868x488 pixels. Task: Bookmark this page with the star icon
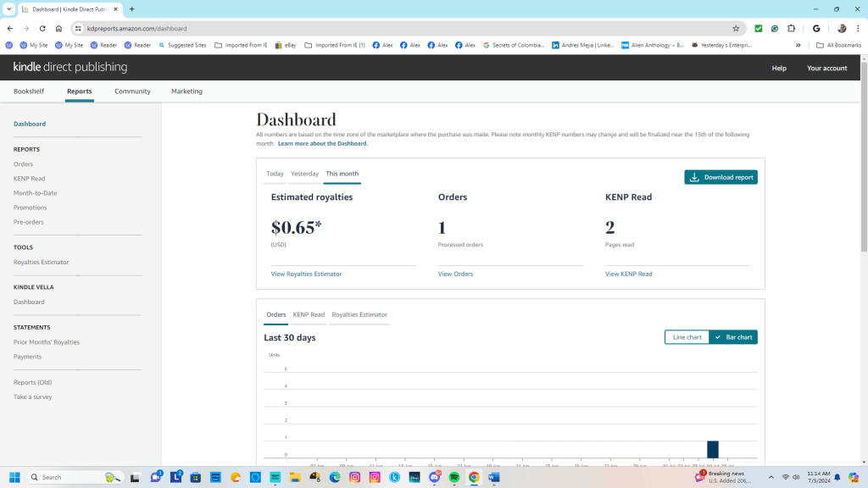[736, 28]
